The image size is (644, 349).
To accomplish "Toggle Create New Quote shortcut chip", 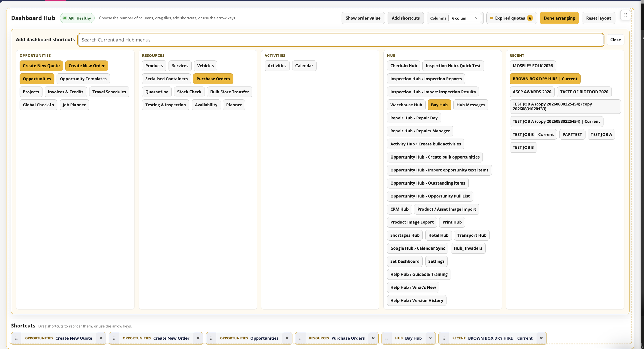I will (x=41, y=66).
